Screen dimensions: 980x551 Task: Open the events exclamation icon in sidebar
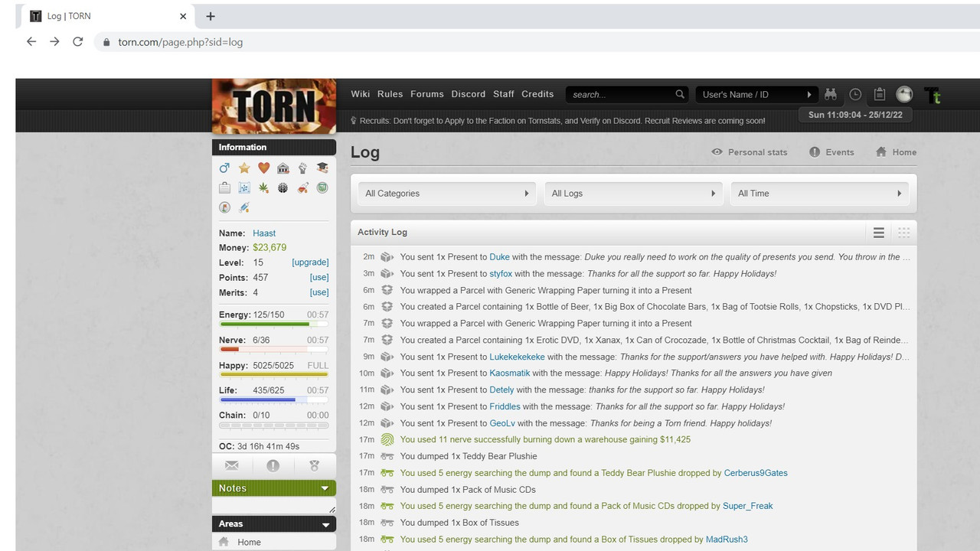point(273,465)
